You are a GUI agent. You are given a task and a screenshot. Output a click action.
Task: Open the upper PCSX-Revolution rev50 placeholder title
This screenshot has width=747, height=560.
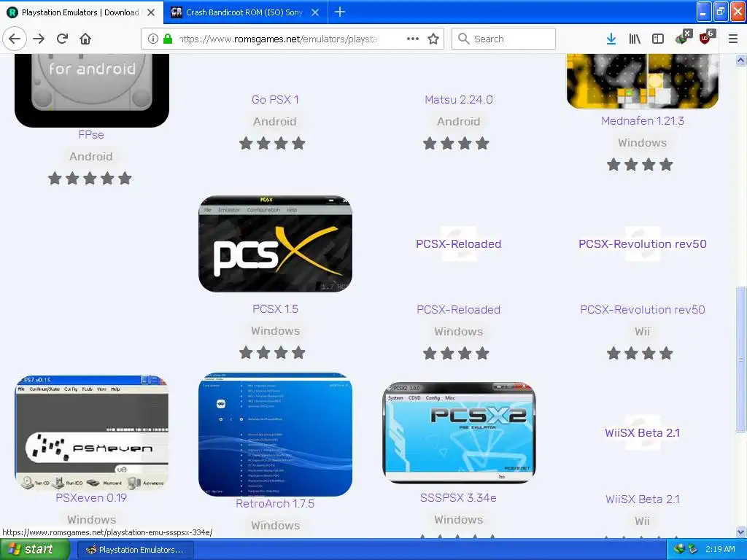point(642,244)
